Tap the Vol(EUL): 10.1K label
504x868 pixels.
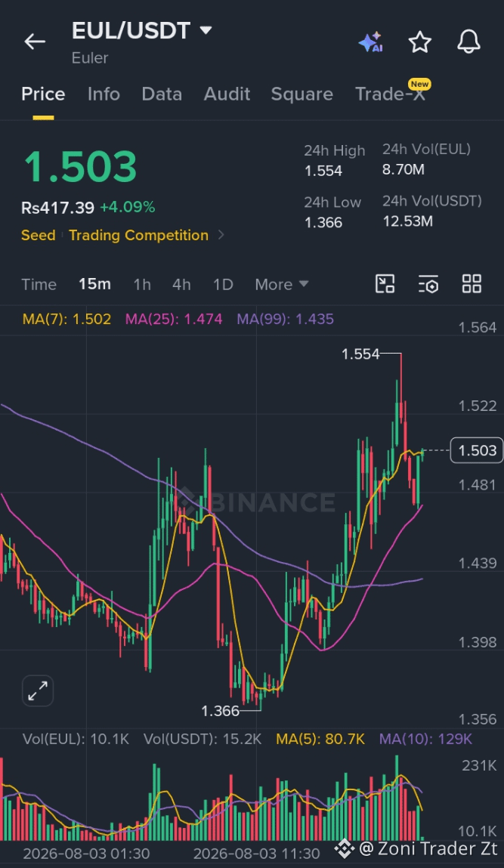point(76,739)
